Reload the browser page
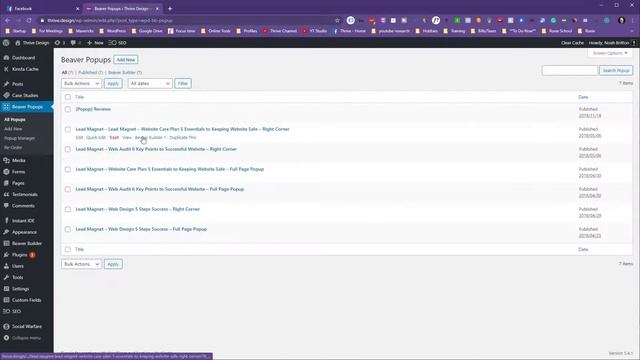 [x=29, y=20]
